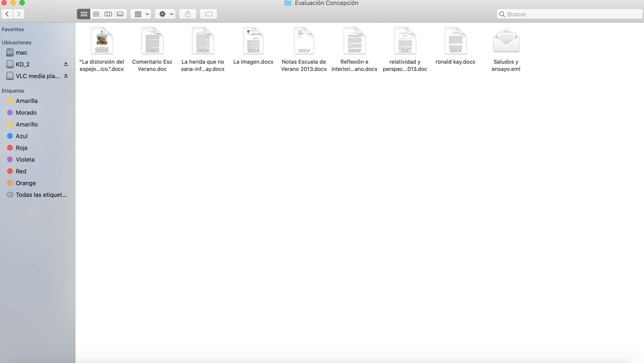The image size is (644, 363).
Task: Eject the VLC media player volume
Action: click(66, 76)
